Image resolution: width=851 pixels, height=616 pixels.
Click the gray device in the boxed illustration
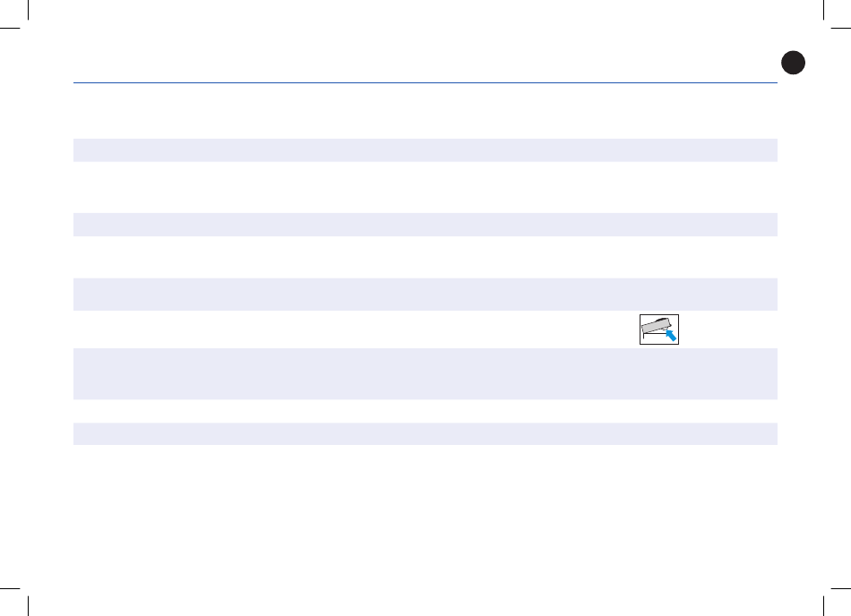[655, 326]
